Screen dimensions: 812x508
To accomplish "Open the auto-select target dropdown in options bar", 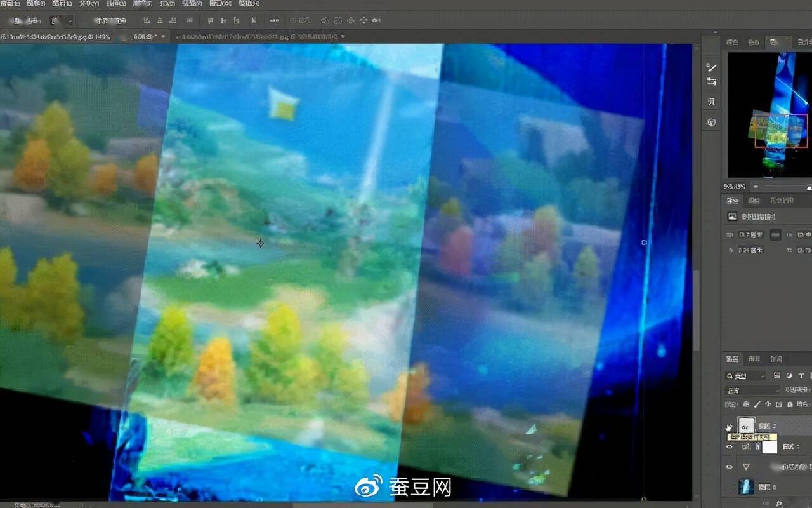I will coord(61,21).
